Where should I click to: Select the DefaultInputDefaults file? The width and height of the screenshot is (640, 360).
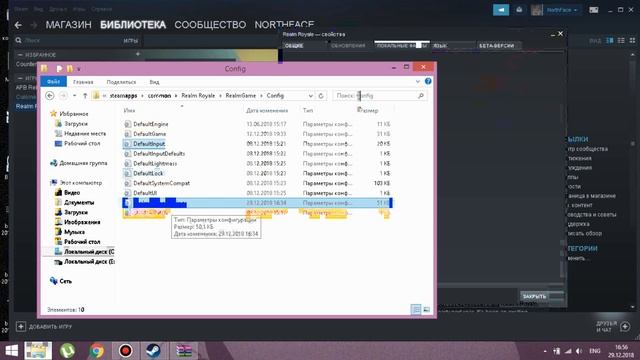click(159, 153)
